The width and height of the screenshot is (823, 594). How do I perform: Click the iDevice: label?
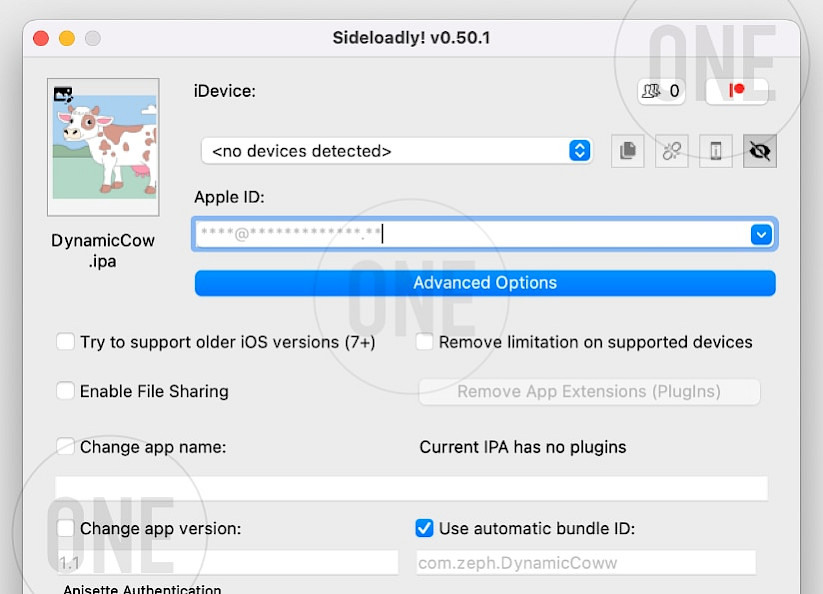click(225, 91)
